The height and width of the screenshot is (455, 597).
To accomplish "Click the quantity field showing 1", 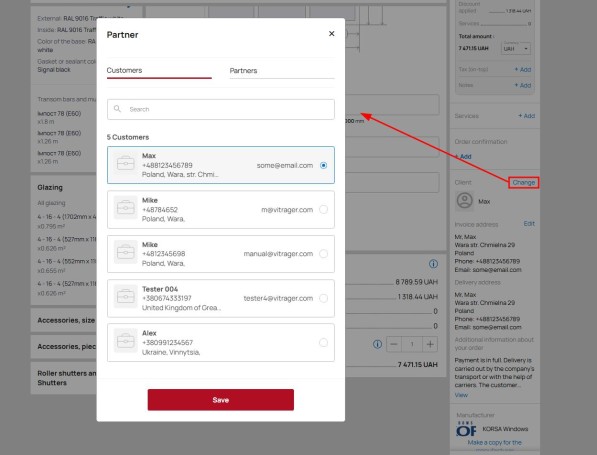I will click(x=412, y=344).
